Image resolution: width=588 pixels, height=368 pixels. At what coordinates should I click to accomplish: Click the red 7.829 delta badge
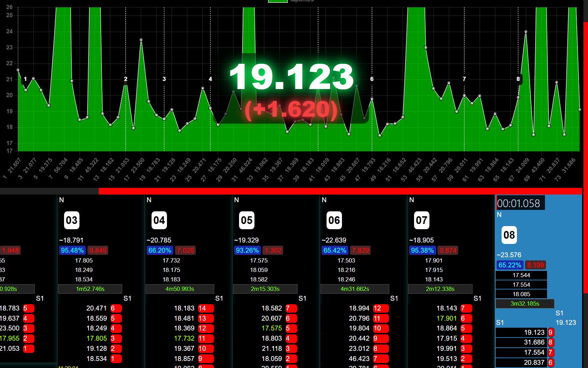tap(360, 251)
